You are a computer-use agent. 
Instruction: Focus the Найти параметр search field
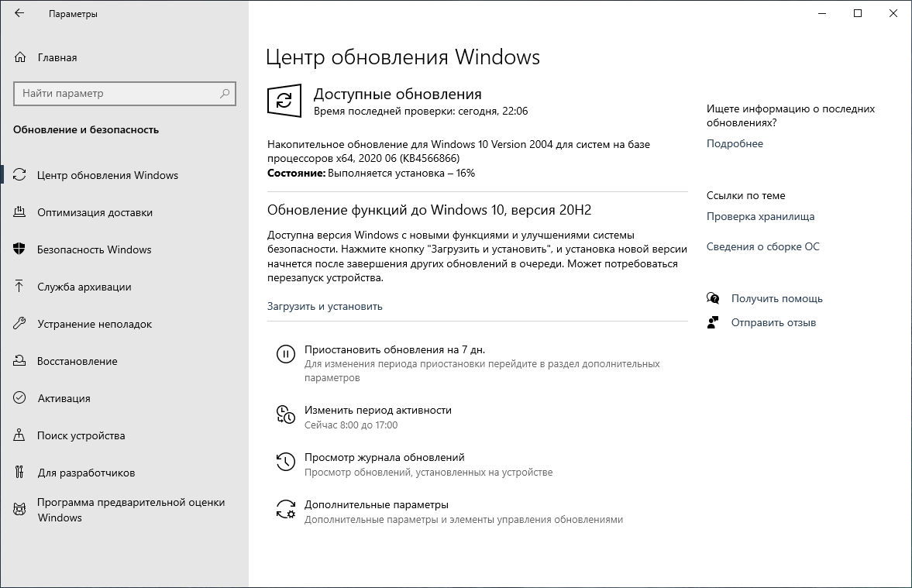[x=116, y=94]
